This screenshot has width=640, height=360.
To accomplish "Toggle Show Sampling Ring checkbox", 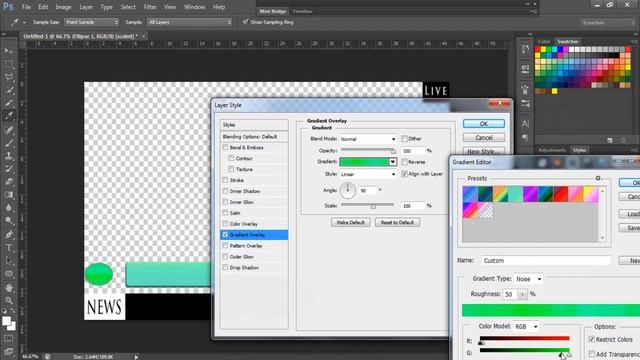I will [x=245, y=22].
